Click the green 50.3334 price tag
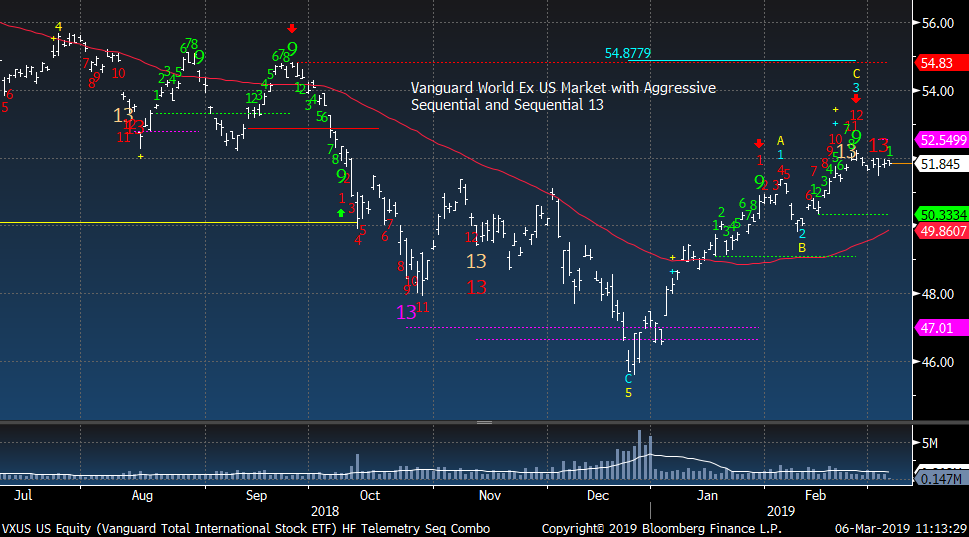The height and width of the screenshot is (537, 969). tap(942, 215)
